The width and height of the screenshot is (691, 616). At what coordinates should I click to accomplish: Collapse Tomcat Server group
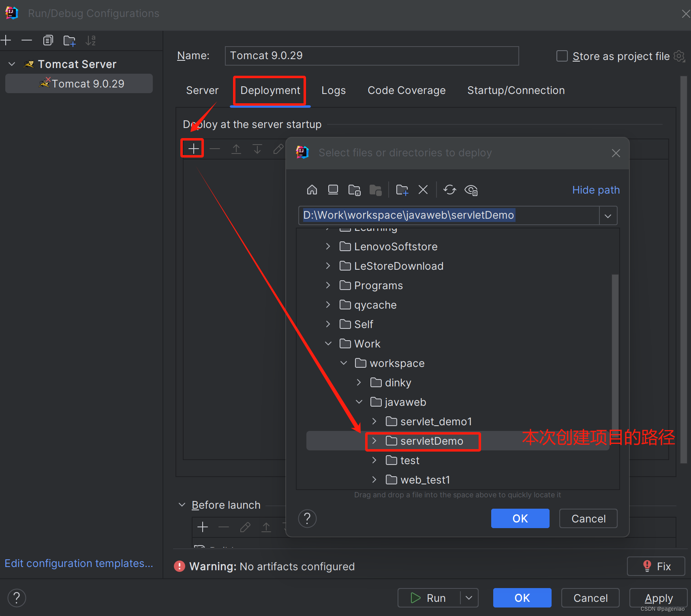(x=12, y=64)
